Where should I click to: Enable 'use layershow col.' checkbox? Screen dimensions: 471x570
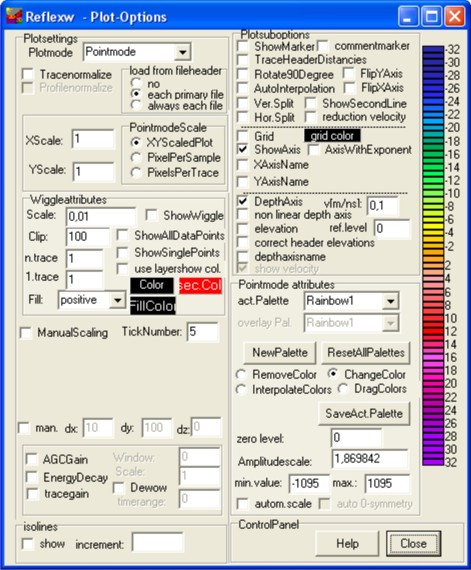click(x=122, y=269)
